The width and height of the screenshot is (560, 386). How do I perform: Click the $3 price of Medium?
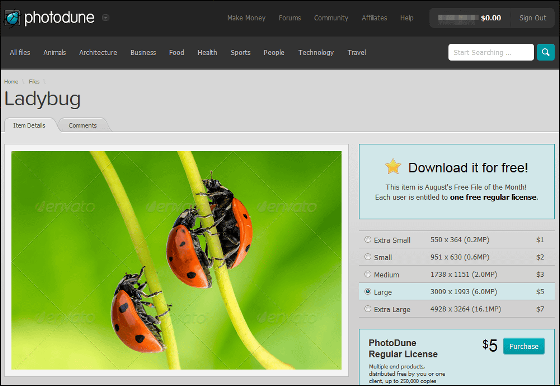(540, 274)
